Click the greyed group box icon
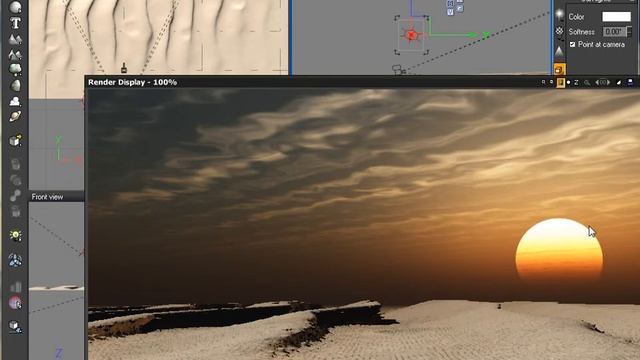 [x=15, y=211]
